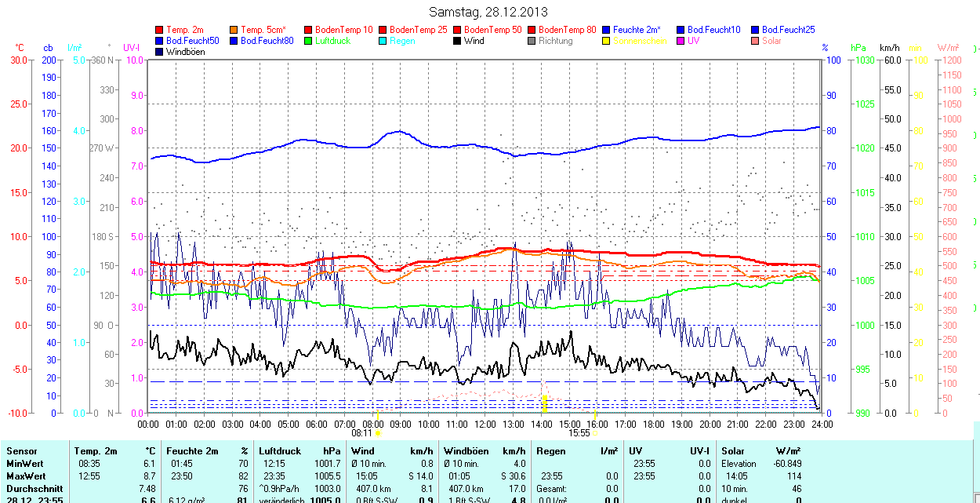980x503 pixels.
Task: Click the chart title Samstag, 28.12.2013
Action: pyautogui.click(x=489, y=12)
